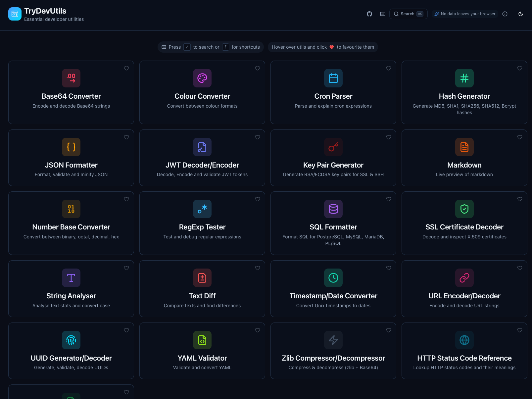Click 'Encode and decode URL strings' text
Viewport: 532px width, 399px height.
click(464, 306)
